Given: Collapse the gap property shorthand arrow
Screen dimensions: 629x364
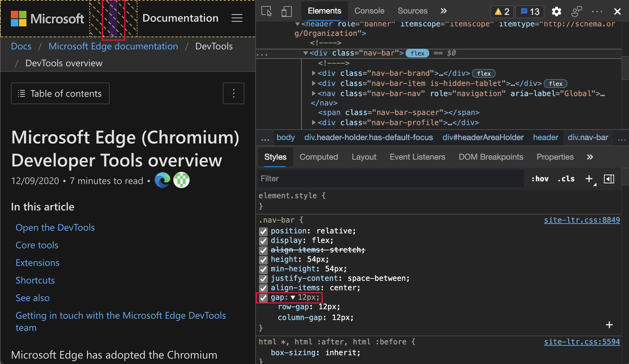Looking at the screenshot, I should tap(294, 297).
